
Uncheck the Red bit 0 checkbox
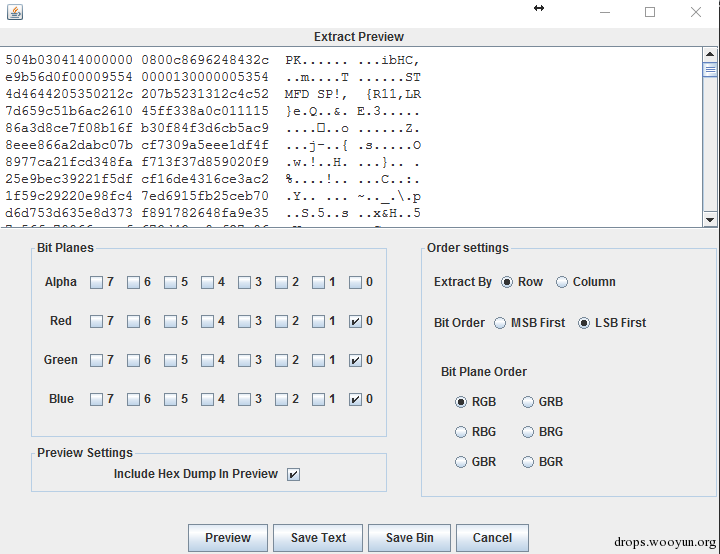pos(355,321)
